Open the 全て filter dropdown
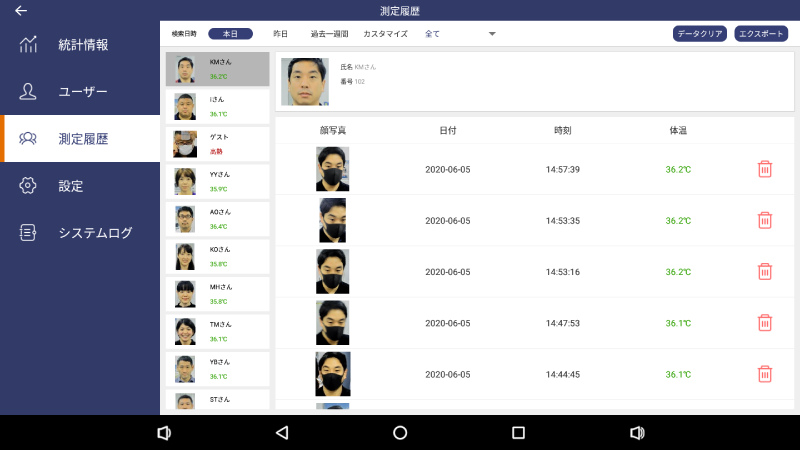Viewport: 800px width, 450px height. click(x=460, y=34)
